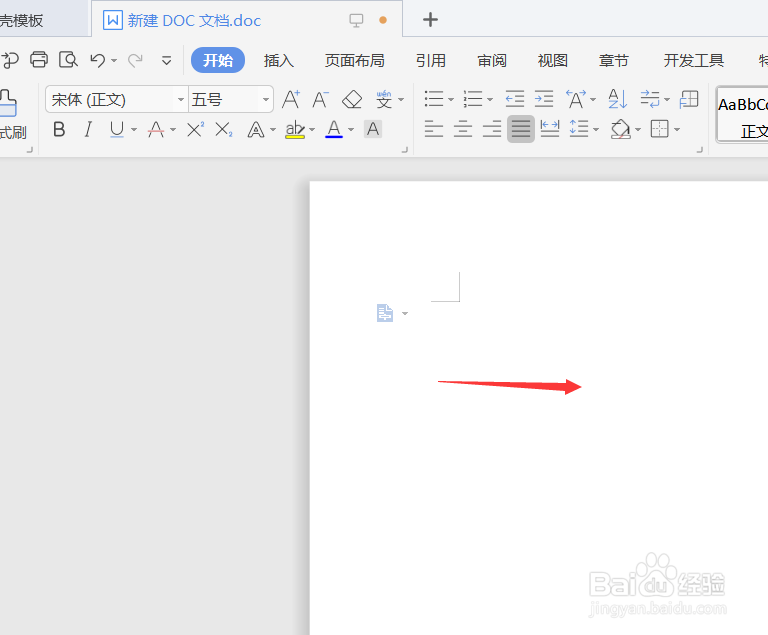
Task: Toggle superscript formatting
Action: pyautogui.click(x=195, y=129)
